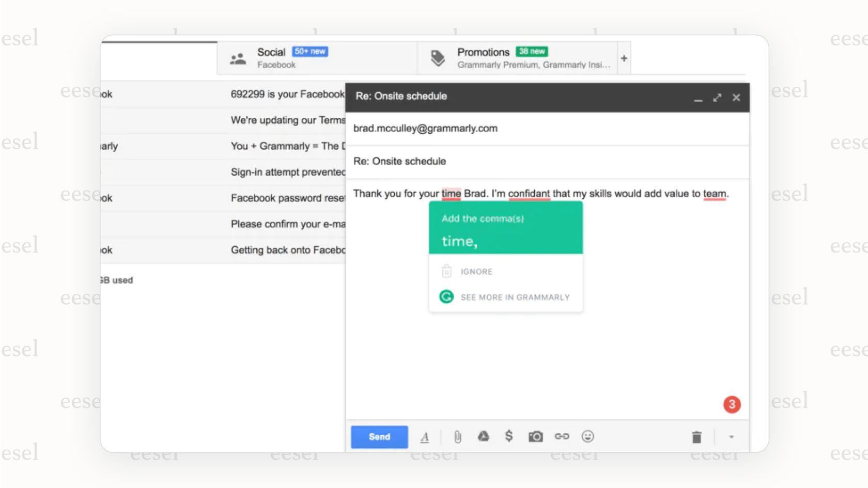The image size is (868, 488).
Task: Attach a file using the paperclip icon
Action: coord(458,436)
